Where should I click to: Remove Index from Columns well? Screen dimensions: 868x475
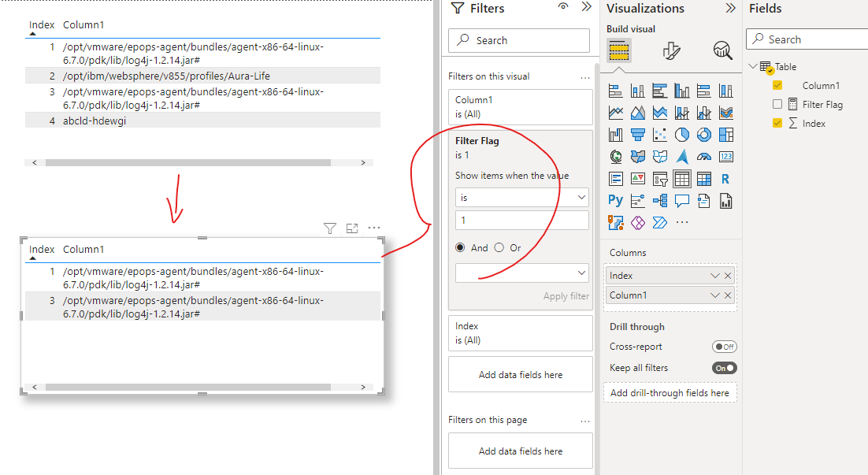click(x=728, y=276)
